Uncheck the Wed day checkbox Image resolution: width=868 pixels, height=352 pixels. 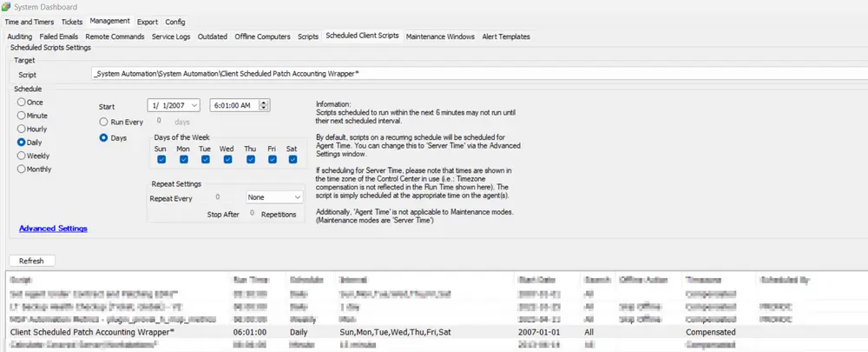[227, 160]
